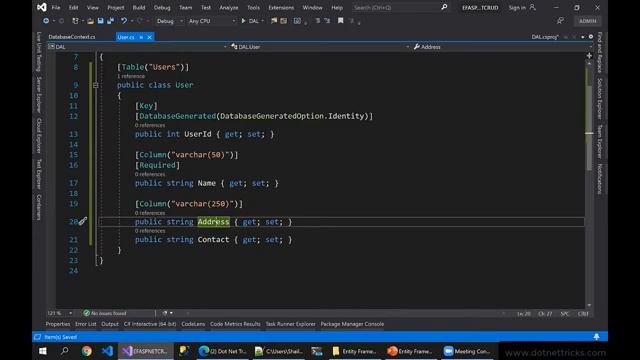Screen dimensions: 640x360
Task: Open the Server Explorer side tab
Action: pos(39,94)
